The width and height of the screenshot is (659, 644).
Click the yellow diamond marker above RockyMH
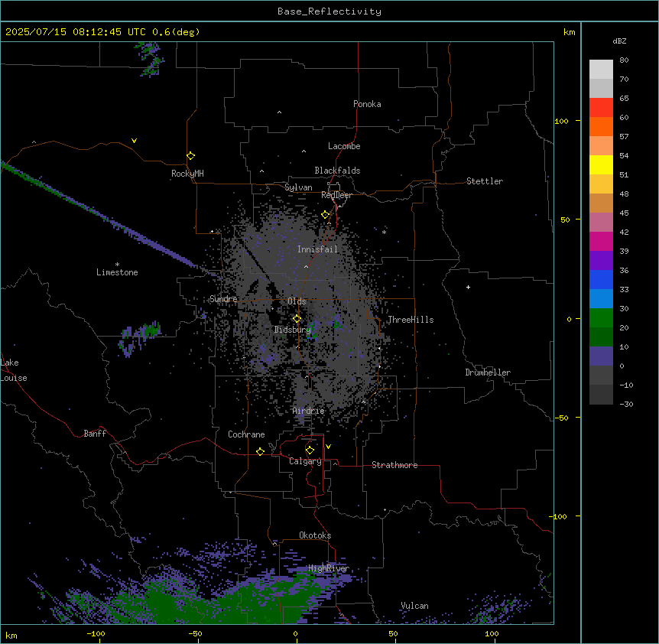tap(190, 156)
